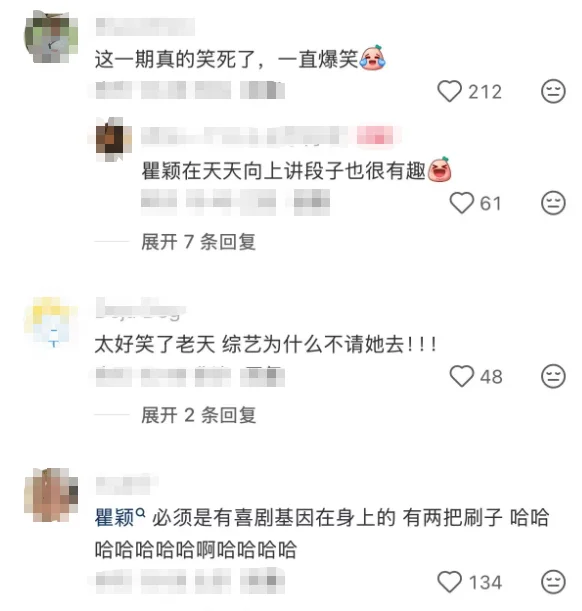Tap dislike face next to 61 likes
The image size is (582, 611).
(x=553, y=203)
